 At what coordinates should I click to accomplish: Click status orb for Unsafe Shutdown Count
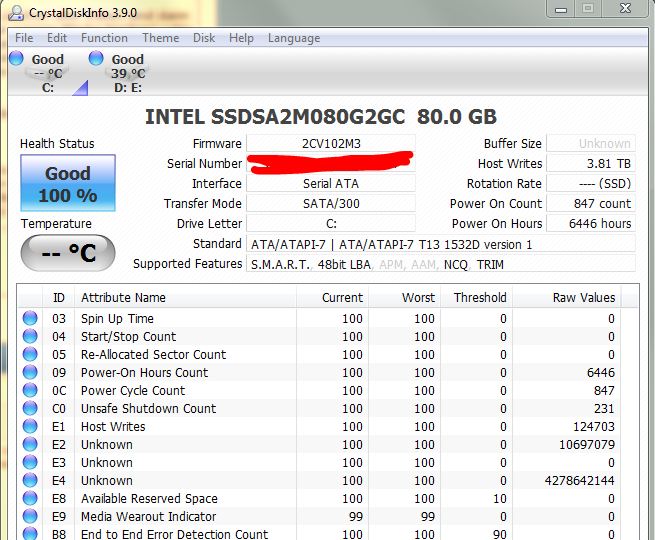pos(30,408)
